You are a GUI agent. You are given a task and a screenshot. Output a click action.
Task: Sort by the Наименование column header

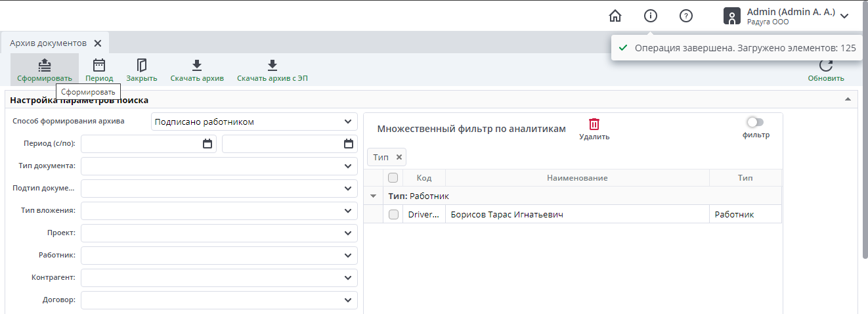(x=577, y=178)
